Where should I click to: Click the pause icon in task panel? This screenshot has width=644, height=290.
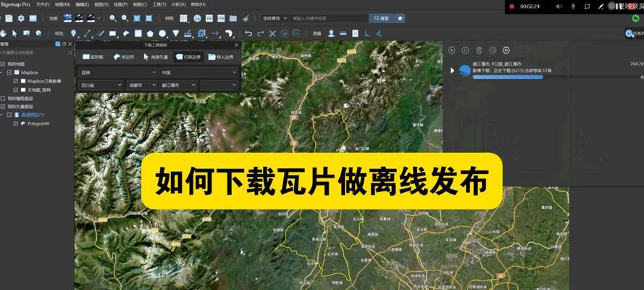click(x=465, y=50)
